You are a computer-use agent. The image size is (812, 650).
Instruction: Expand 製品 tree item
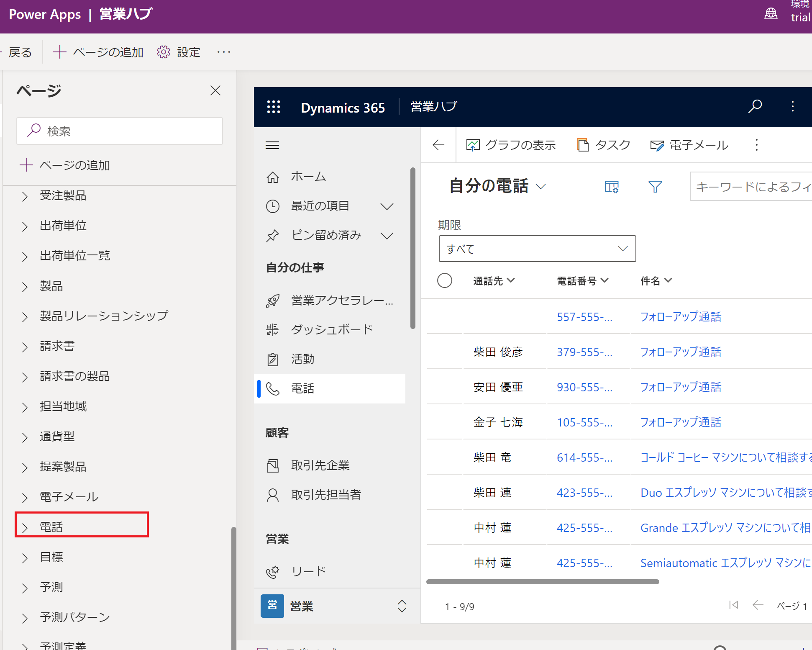coord(25,286)
